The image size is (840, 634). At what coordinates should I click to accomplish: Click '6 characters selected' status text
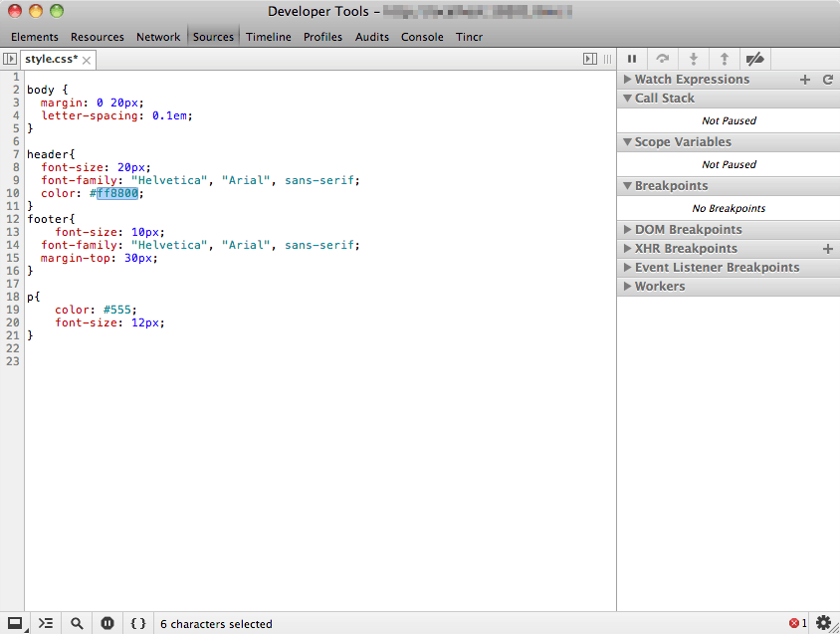(x=216, y=624)
